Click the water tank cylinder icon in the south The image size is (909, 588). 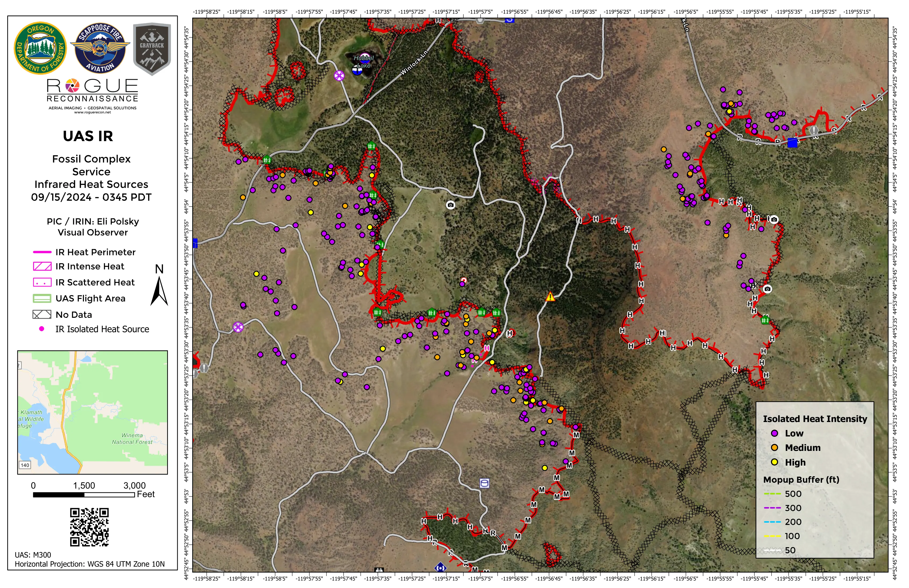point(484,483)
